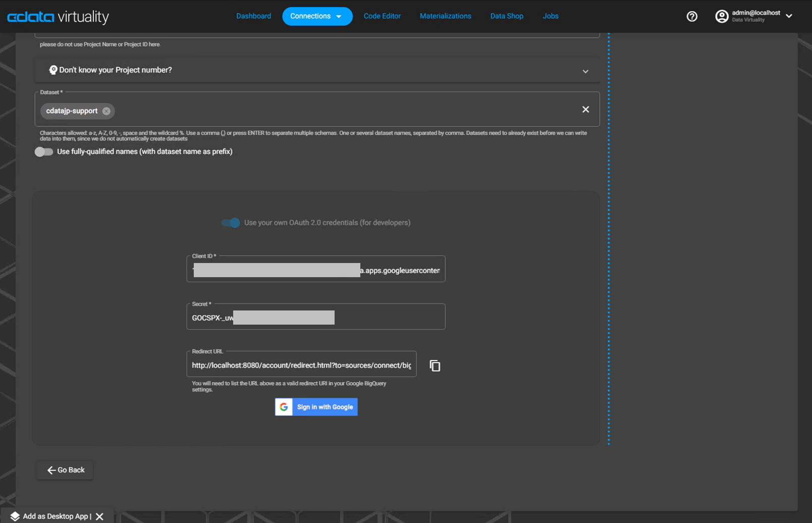Expand Don't know your Project number section
Image resolution: width=812 pixels, height=523 pixels.
[x=317, y=70]
